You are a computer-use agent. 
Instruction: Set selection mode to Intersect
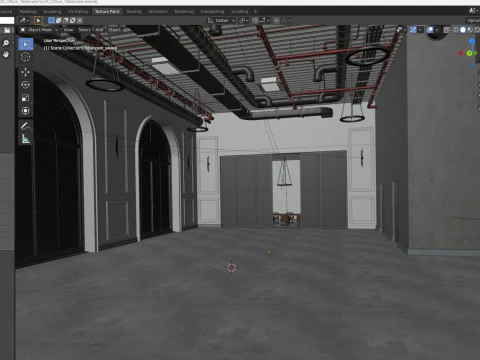(79, 21)
